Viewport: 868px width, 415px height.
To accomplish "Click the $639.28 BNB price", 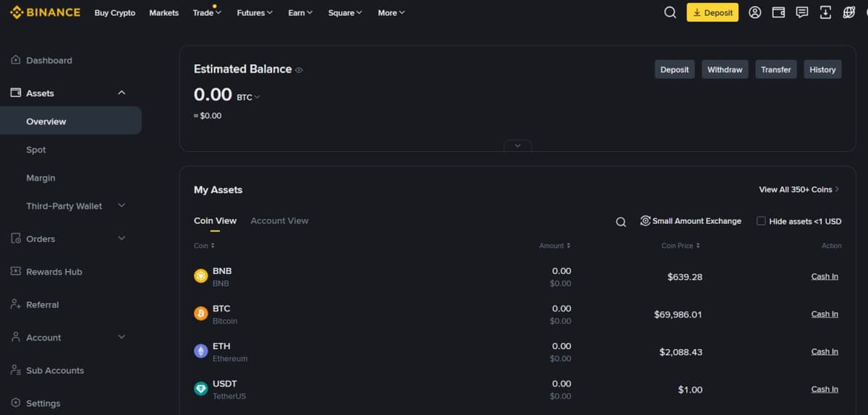I will [x=685, y=277].
